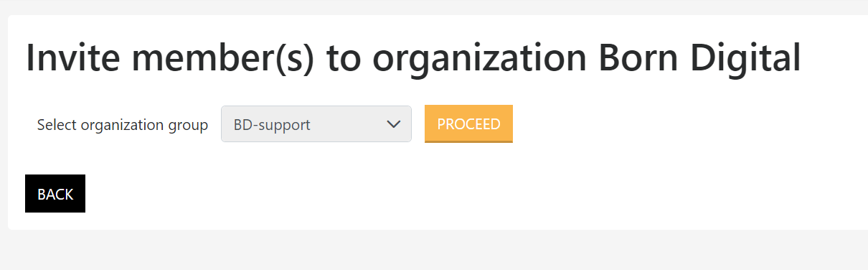868x270 pixels.
Task: Click the word "organization" in the page title
Action: (479, 59)
